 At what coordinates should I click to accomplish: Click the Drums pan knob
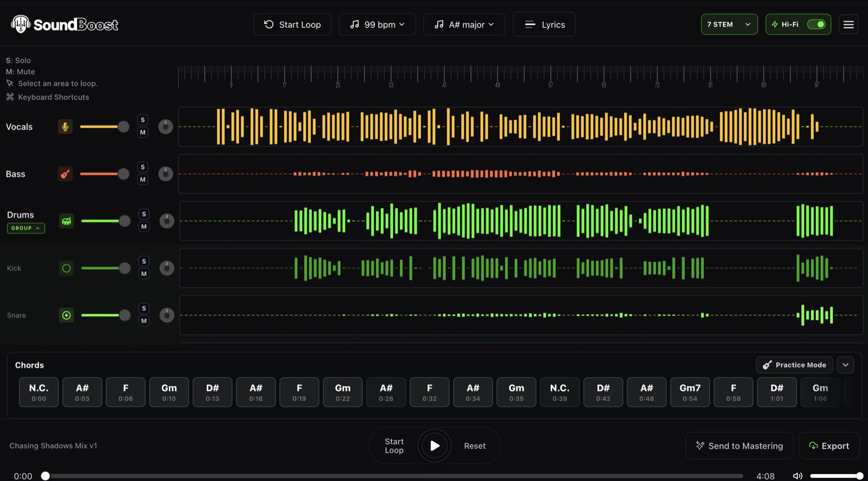(x=167, y=221)
